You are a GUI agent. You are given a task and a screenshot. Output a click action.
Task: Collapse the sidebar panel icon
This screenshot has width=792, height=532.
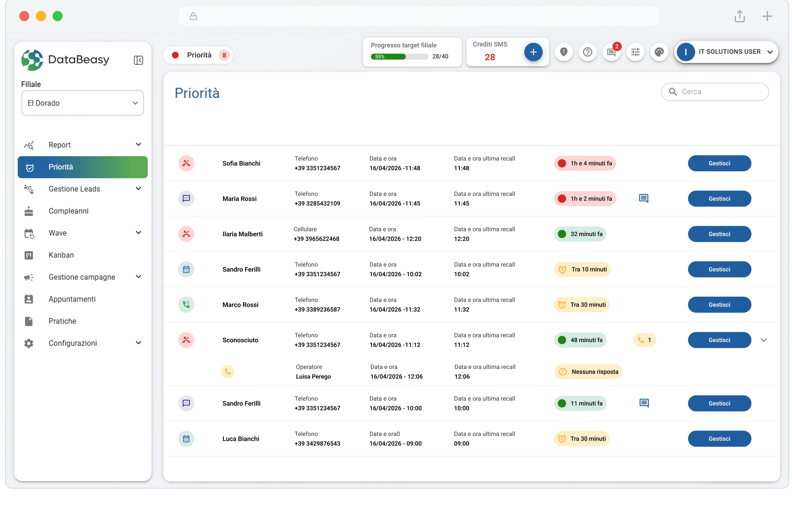138,60
